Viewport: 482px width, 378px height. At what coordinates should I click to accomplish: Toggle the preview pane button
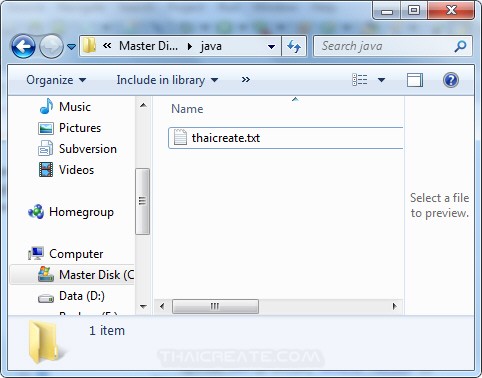click(x=415, y=80)
